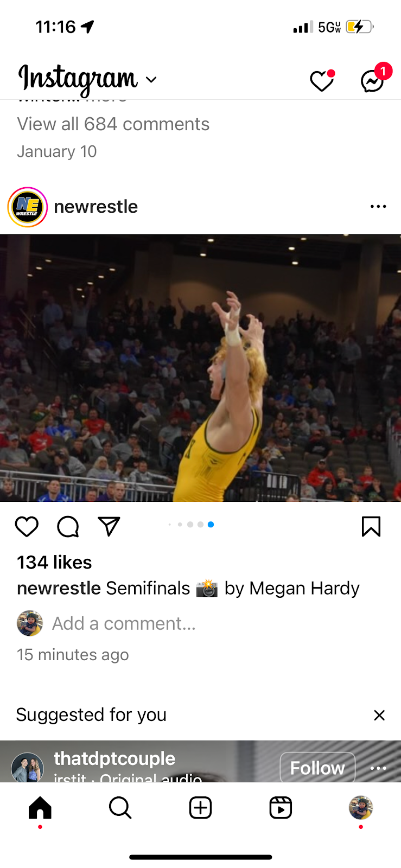The width and height of the screenshot is (401, 868).
Task: Open options for thatdptcouple suggested reel
Action: [x=378, y=768]
